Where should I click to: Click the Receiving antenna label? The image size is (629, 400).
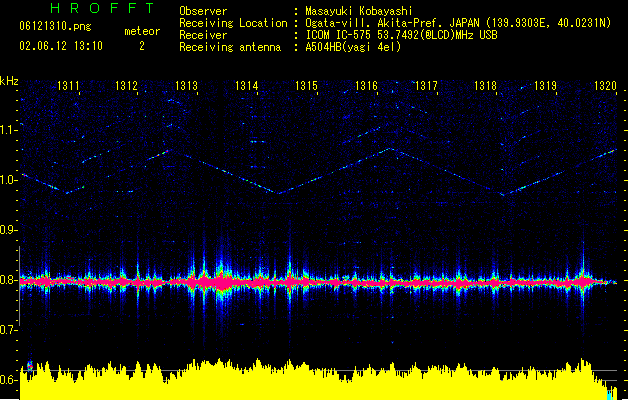coord(230,47)
